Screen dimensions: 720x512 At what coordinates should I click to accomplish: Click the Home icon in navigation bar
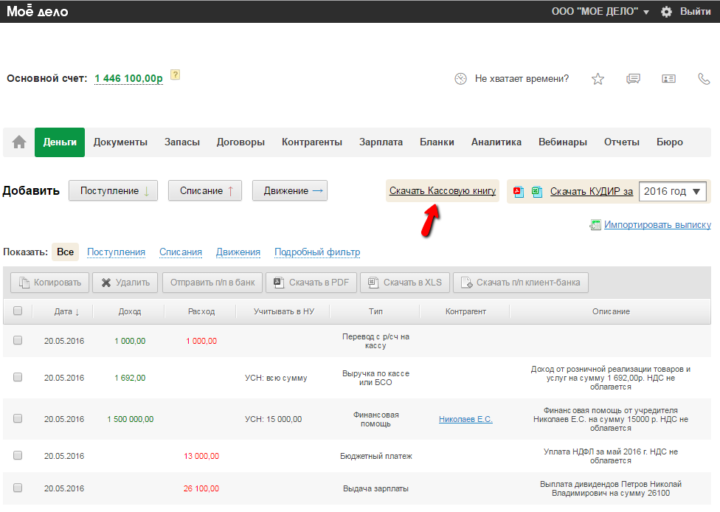tap(18, 142)
